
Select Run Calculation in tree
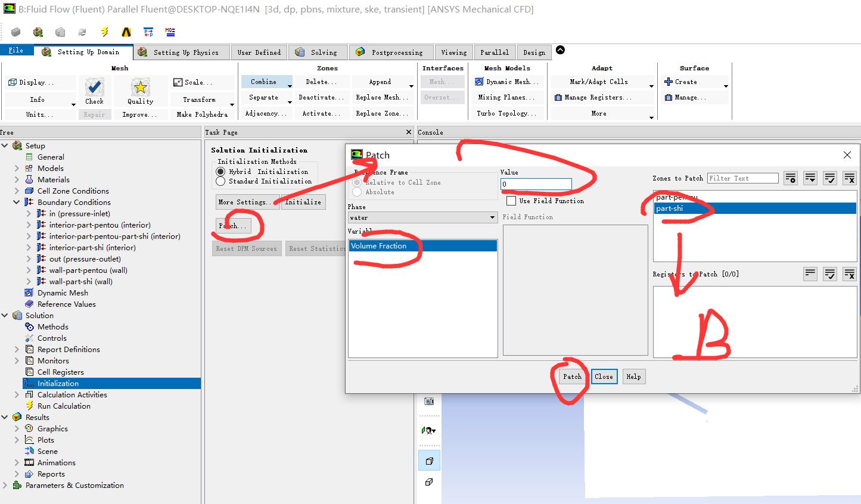[64, 406]
